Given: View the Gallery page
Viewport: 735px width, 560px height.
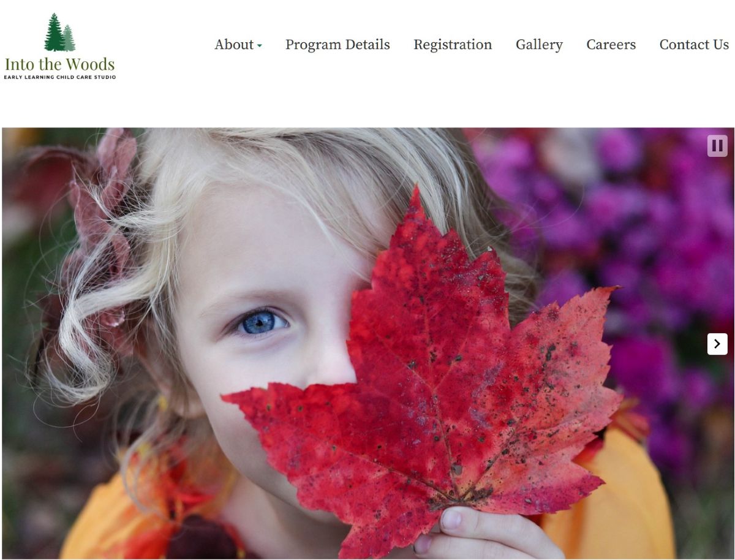Looking at the screenshot, I should (539, 45).
